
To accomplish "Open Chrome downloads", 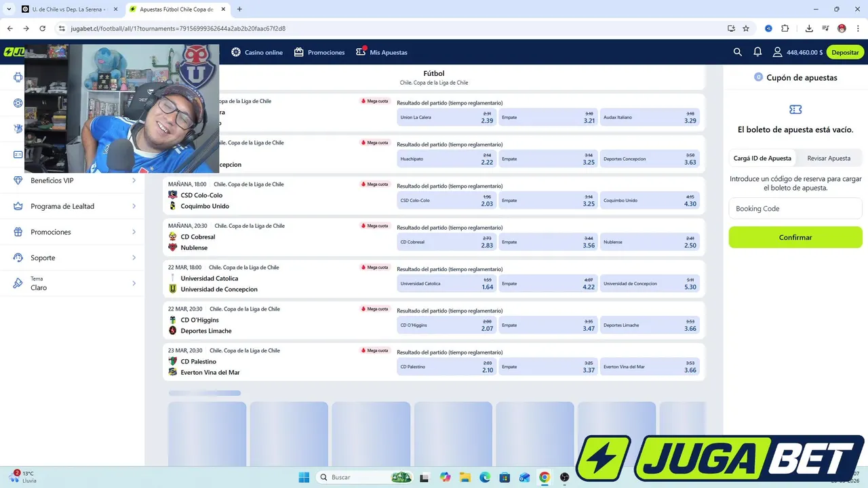I will [809, 28].
